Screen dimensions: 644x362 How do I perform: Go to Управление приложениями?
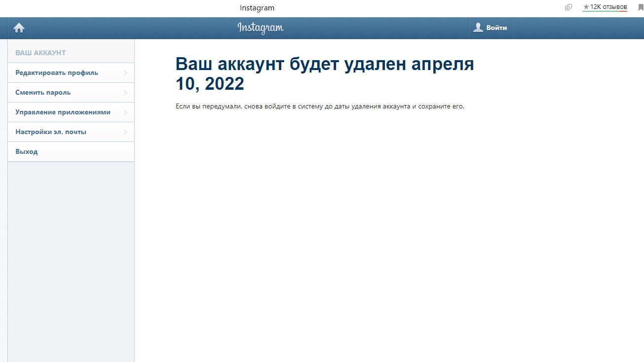(x=71, y=112)
